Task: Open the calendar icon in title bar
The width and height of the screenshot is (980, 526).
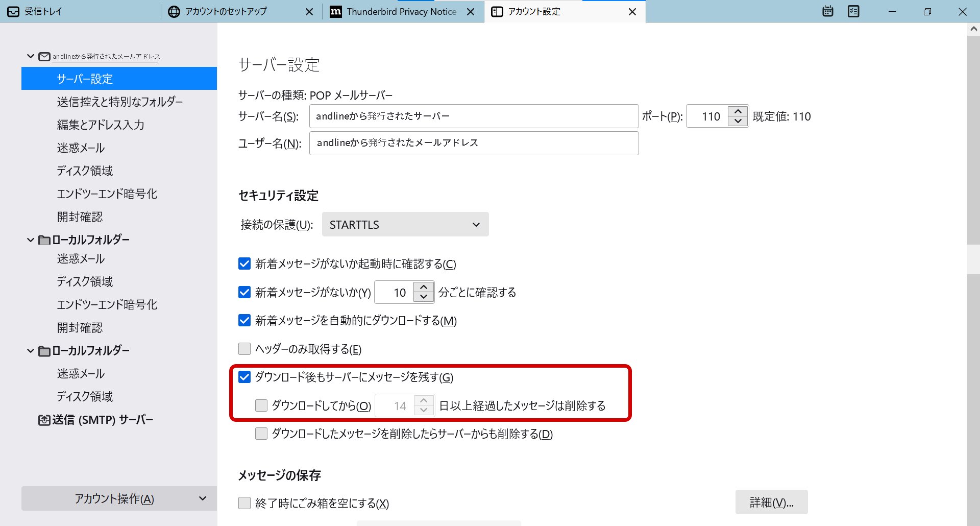Action: 828,11
